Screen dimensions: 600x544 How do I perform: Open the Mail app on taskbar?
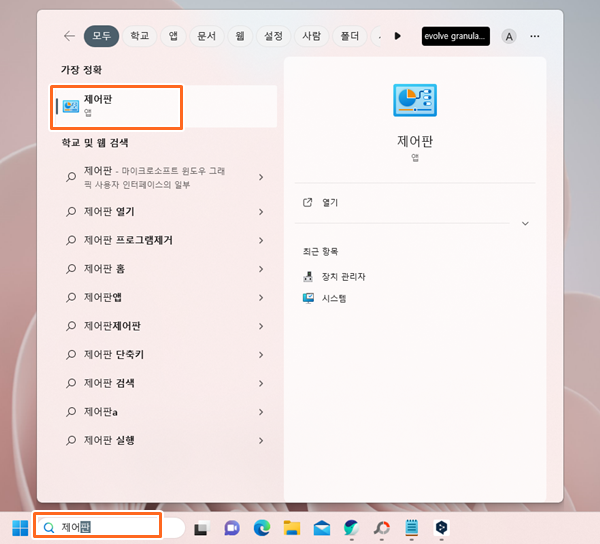(x=322, y=528)
